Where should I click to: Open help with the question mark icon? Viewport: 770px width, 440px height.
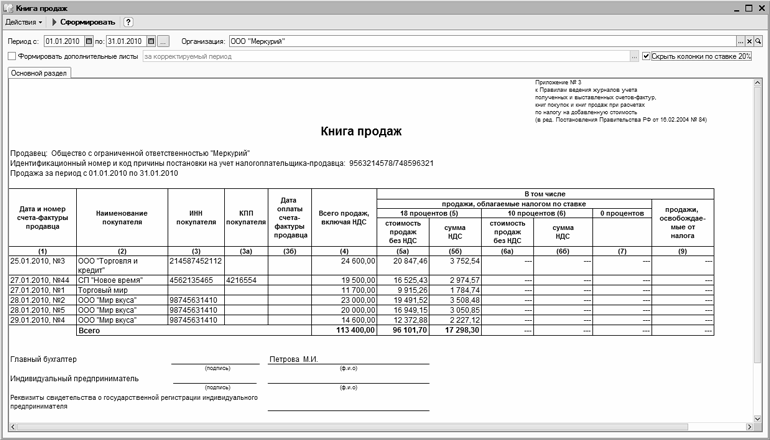click(128, 21)
